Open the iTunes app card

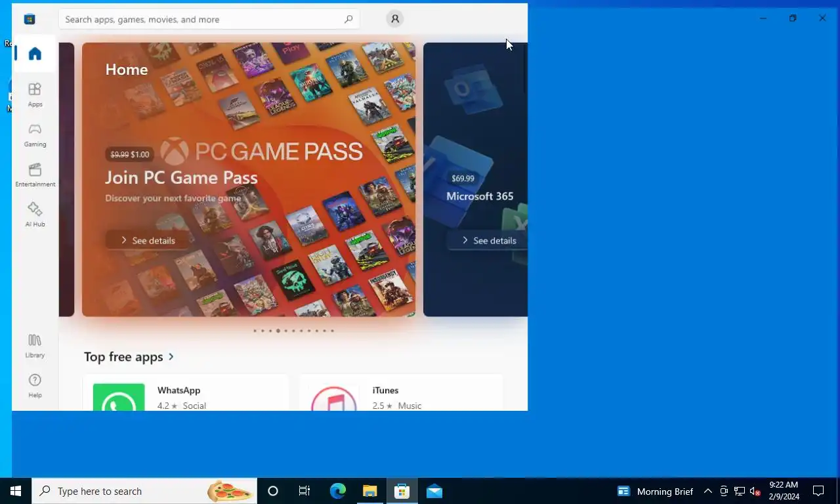click(401, 392)
